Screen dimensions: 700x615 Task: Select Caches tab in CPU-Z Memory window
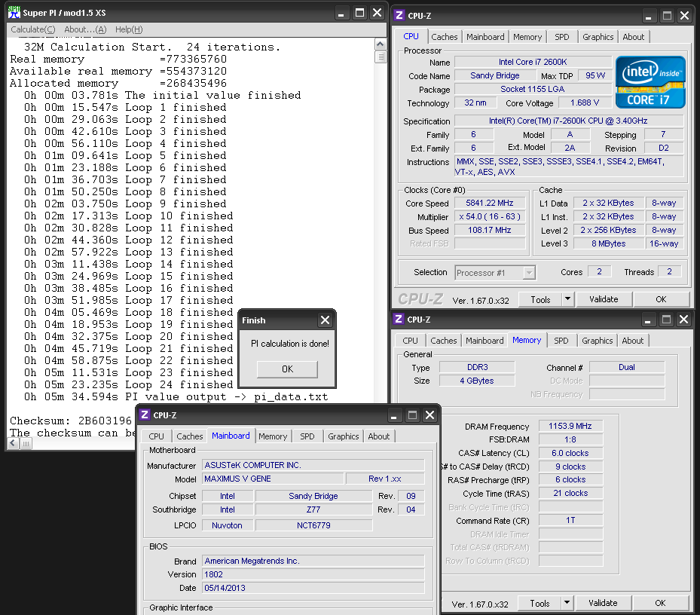[x=443, y=341]
